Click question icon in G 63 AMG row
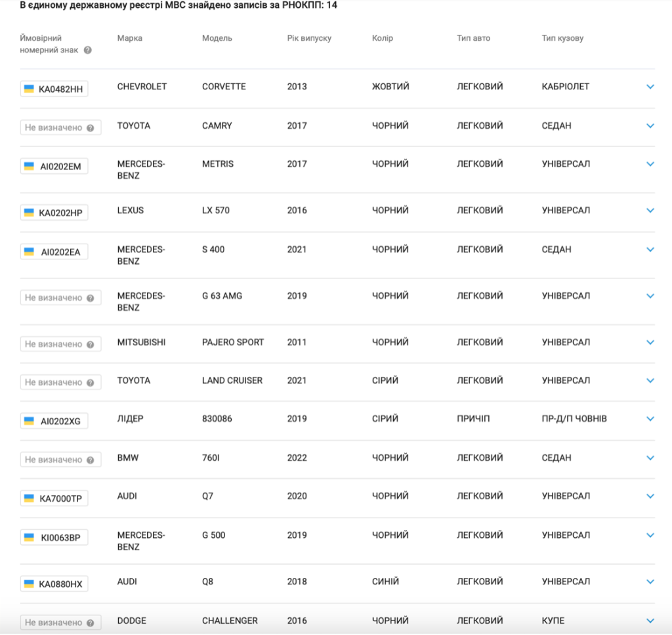672x635 pixels. pyautogui.click(x=90, y=298)
